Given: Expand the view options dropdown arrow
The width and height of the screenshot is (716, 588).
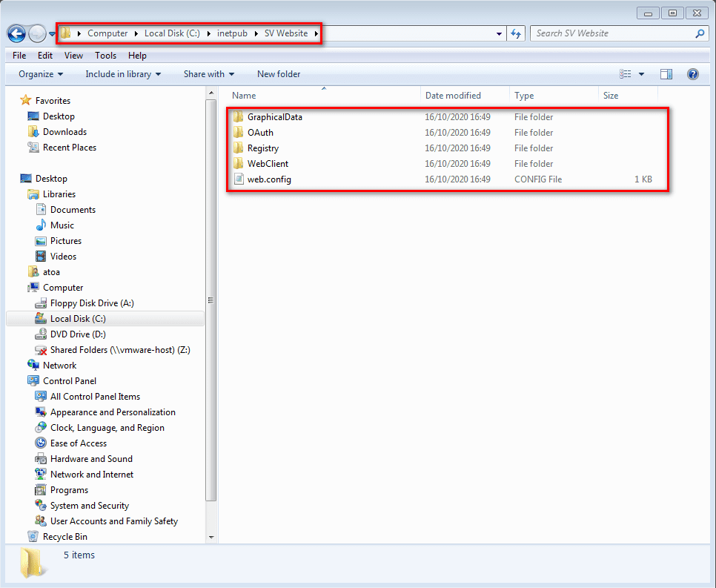Looking at the screenshot, I should [x=641, y=74].
